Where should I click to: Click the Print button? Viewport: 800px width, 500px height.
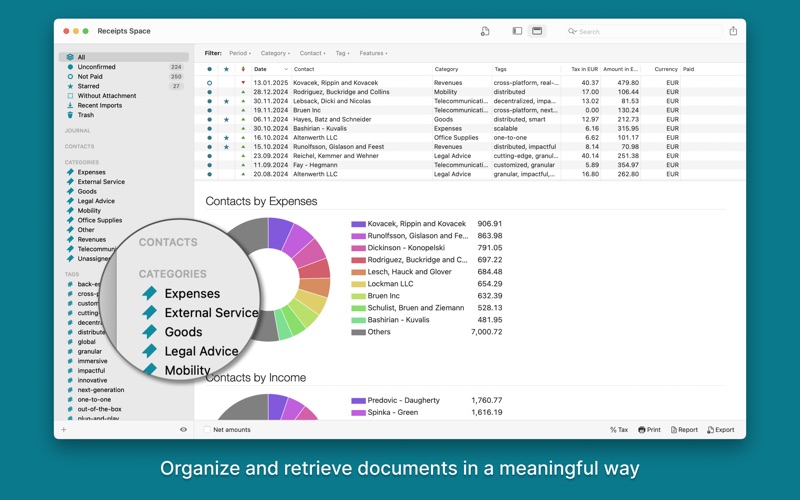649,430
